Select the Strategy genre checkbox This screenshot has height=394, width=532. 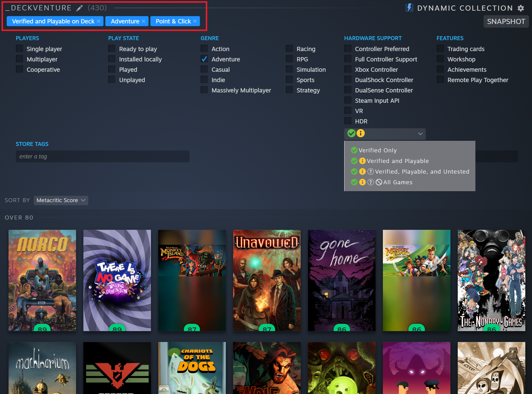tap(289, 90)
